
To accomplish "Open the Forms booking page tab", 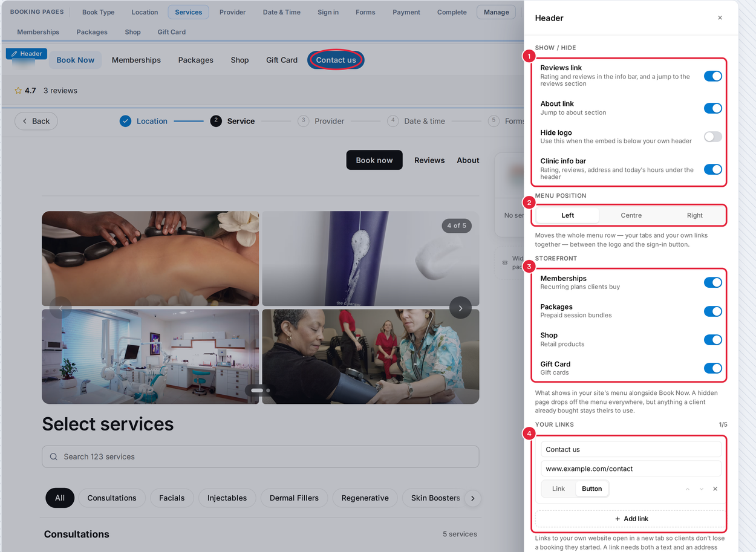I will pos(365,12).
